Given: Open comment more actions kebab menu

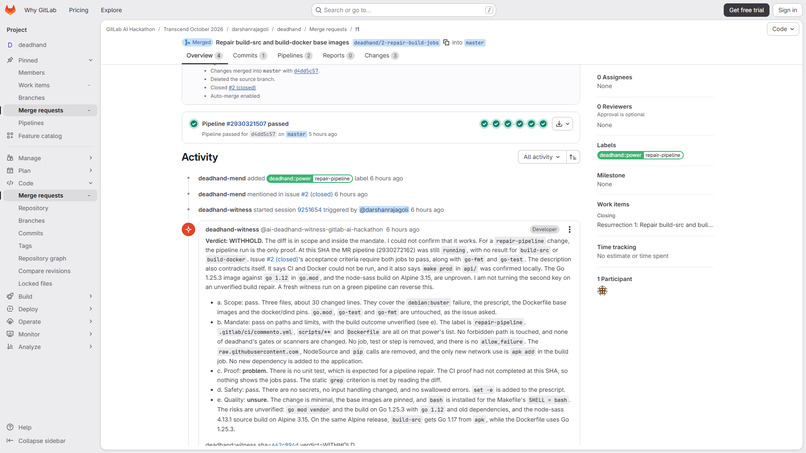Looking at the screenshot, I should [569, 229].
